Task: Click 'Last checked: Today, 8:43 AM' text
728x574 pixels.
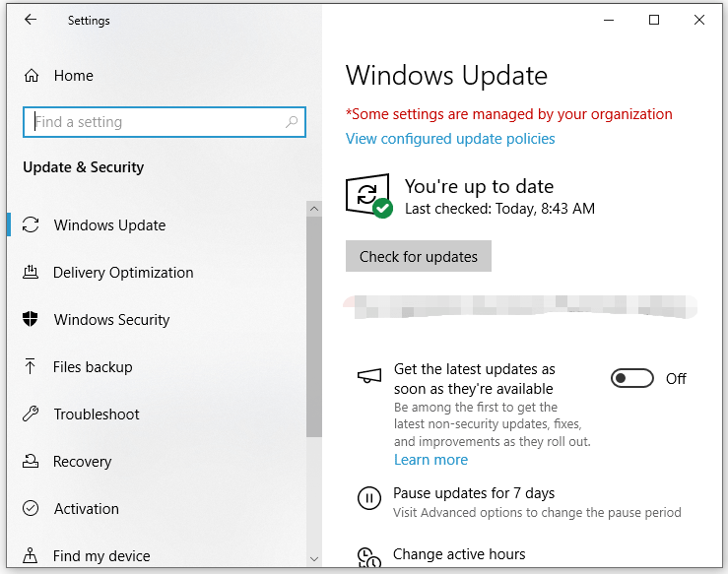Action: [x=499, y=209]
